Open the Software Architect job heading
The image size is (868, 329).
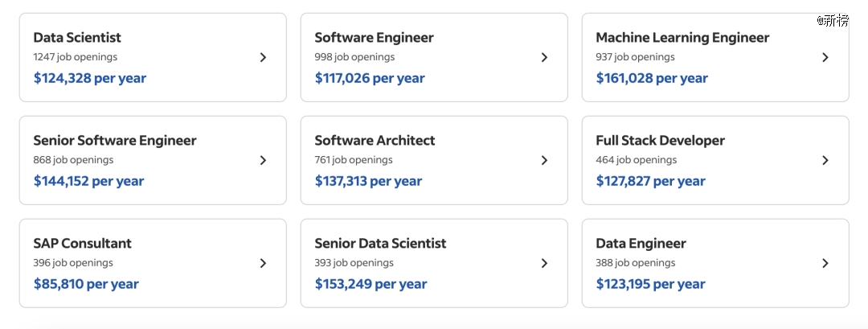click(x=375, y=140)
